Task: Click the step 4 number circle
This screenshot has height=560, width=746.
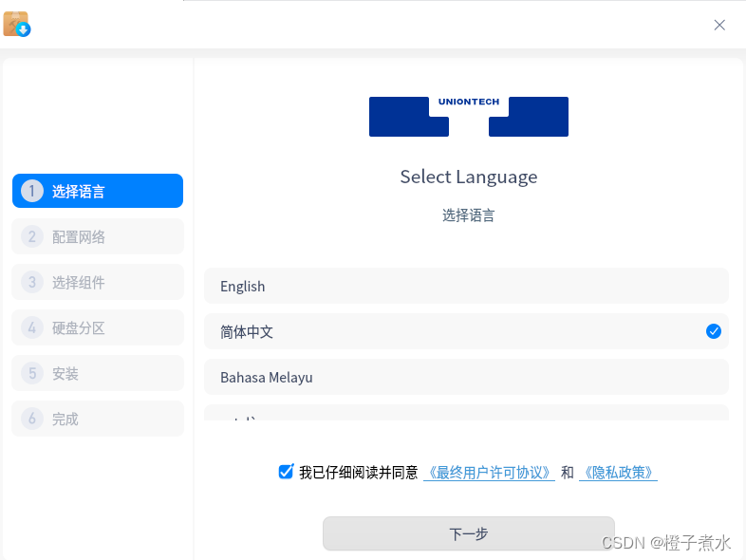Action: coord(31,327)
